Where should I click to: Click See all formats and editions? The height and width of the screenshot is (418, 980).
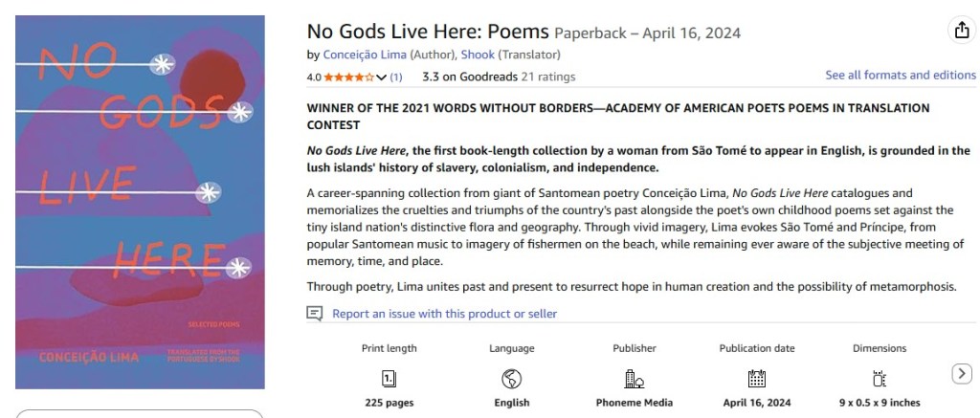901,75
